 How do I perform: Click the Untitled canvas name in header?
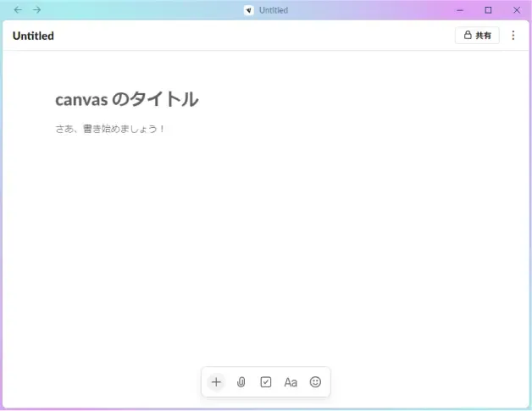coord(33,36)
